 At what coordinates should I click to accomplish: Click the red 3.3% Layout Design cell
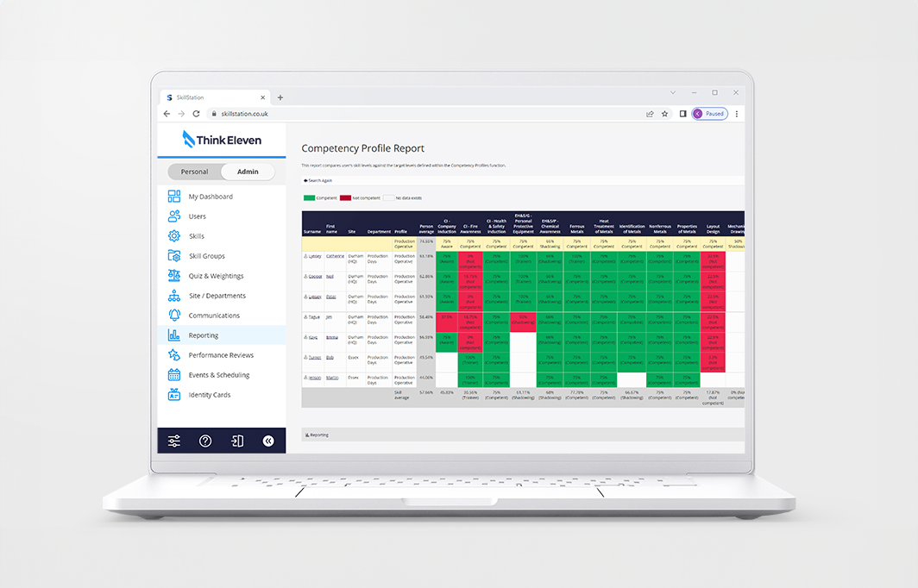click(x=713, y=363)
